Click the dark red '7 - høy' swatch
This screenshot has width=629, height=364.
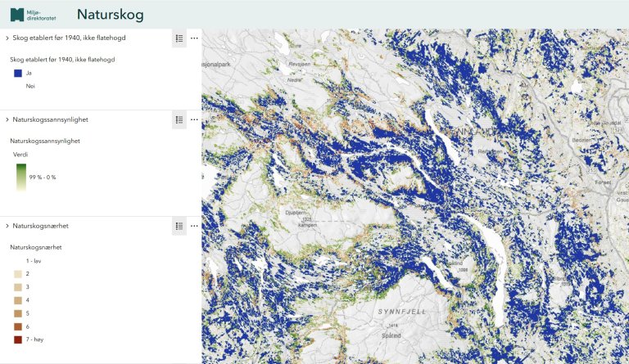[x=18, y=339]
